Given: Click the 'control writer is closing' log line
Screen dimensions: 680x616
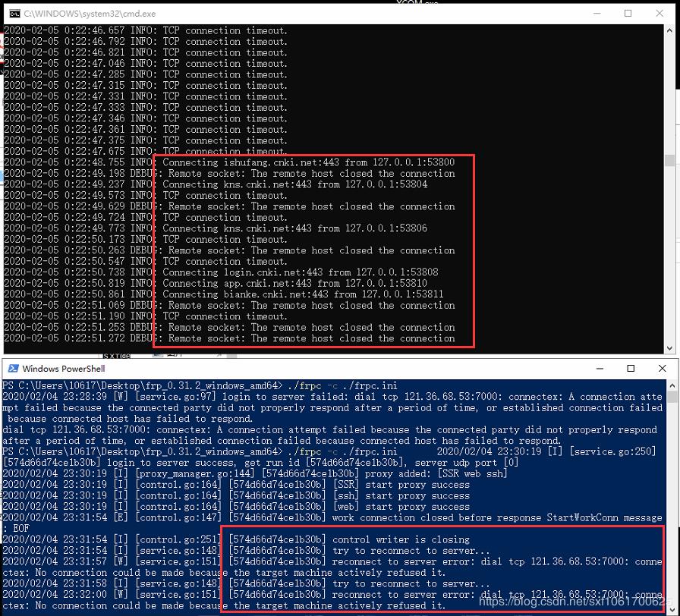Looking at the screenshot, I should click(x=401, y=539).
